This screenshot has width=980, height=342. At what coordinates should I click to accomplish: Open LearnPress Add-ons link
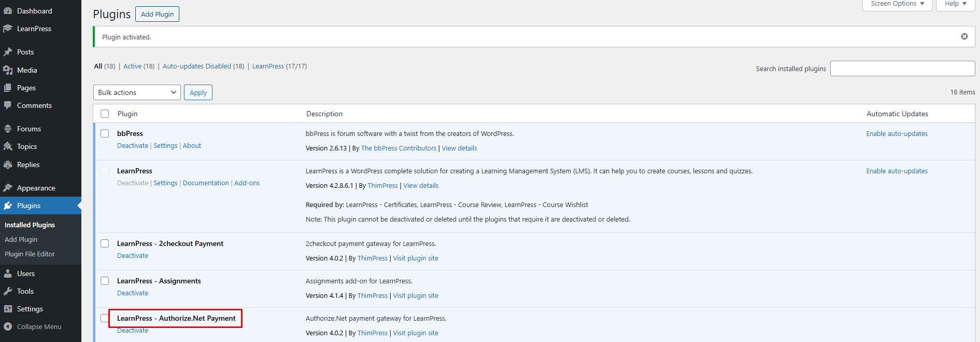tap(247, 183)
